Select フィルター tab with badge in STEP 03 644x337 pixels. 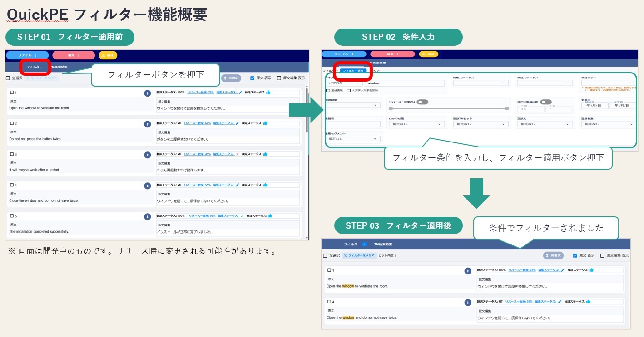tap(355, 244)
